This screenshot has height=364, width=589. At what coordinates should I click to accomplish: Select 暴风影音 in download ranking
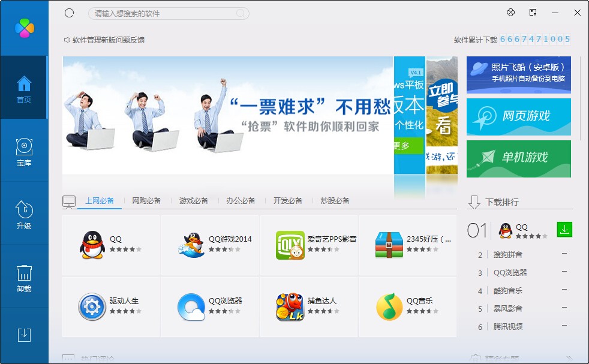click(508, 309)
